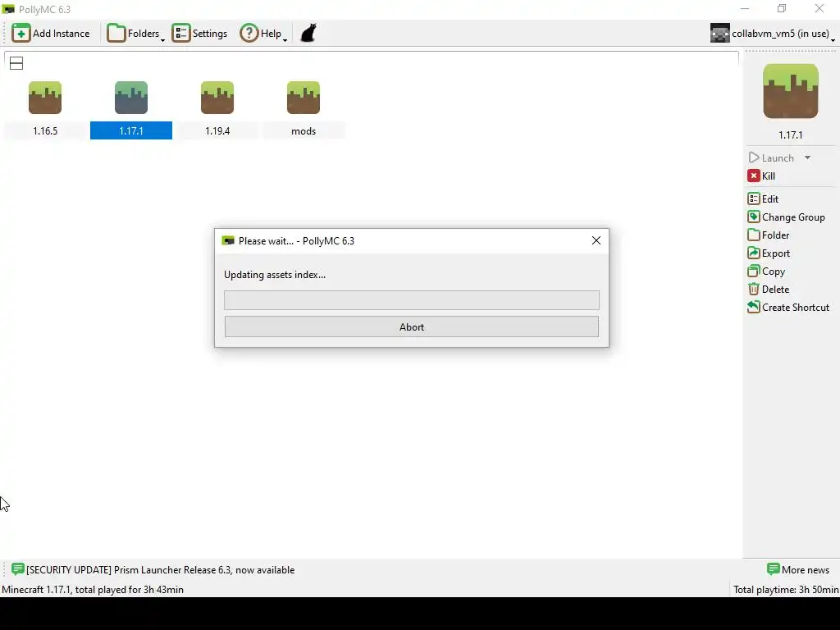Screen dimensions: 840x630
Task: Click the 1.16.5 instance label
Action: coord(45,130)
